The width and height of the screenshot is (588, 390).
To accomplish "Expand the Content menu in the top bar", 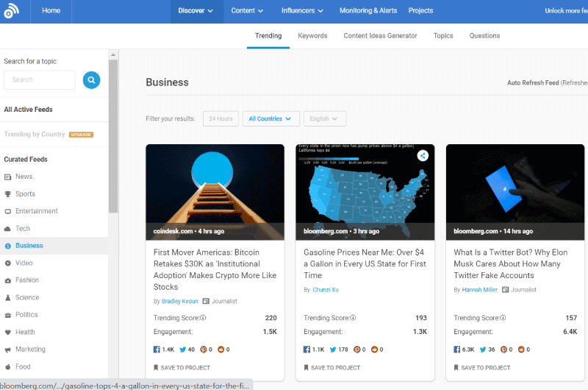I will coord(247,11).
